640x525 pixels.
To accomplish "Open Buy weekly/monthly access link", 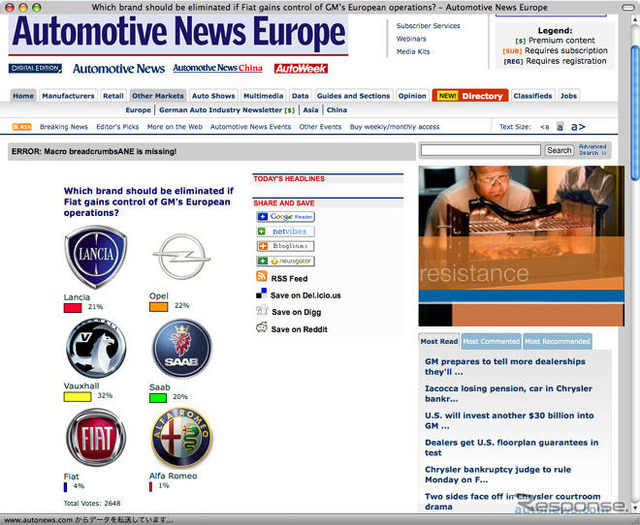I will click(395, 127).
